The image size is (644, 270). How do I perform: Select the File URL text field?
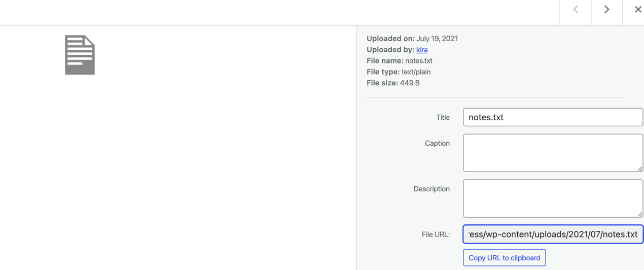pos(553,234)
